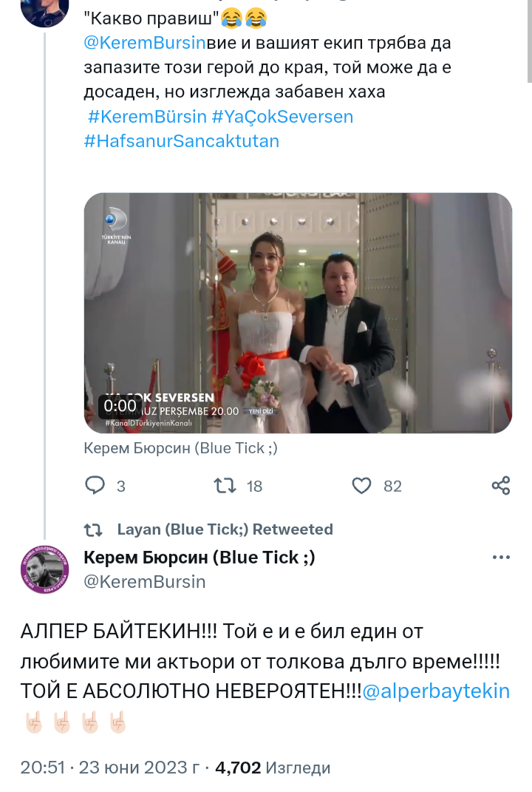532x792 pixels.
Task: Reply to the tweet with 3 replies
Action: (x=97, y=485)
